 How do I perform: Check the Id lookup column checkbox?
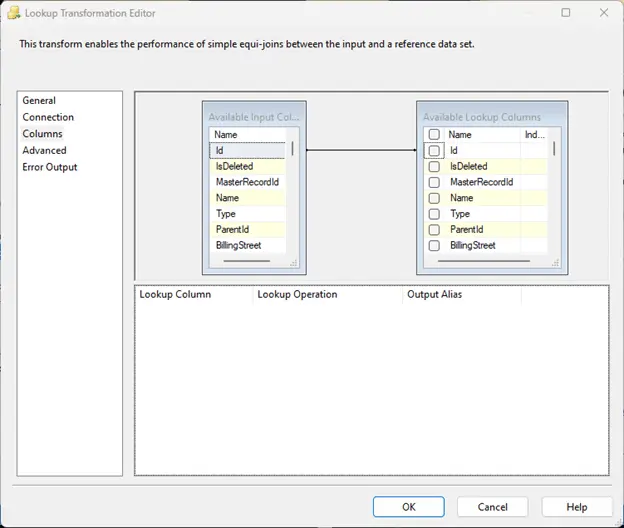[434, 150]
